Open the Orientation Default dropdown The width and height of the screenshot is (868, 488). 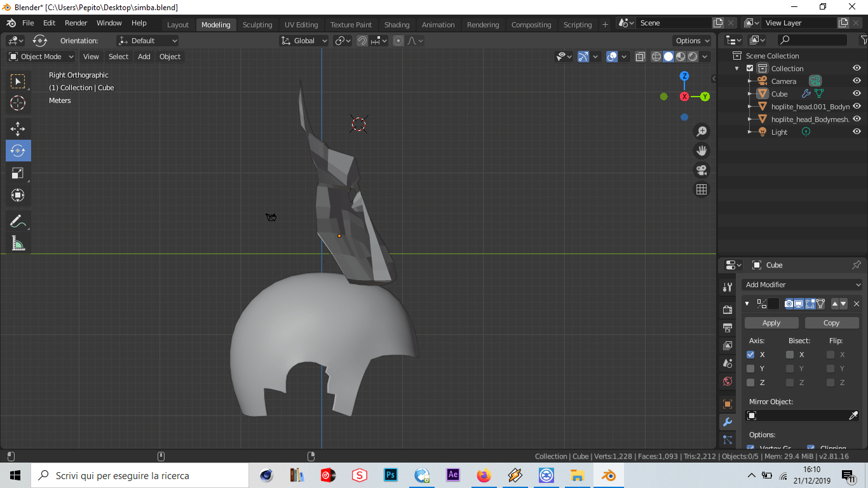147,41
